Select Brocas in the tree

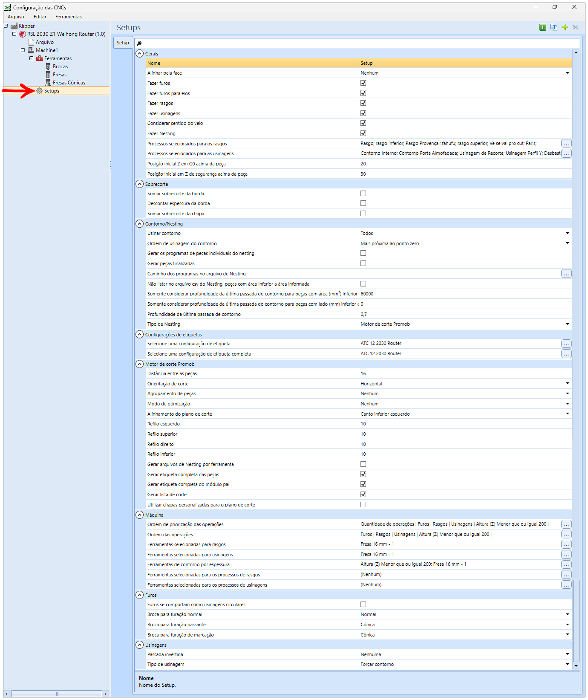[x=60, y=67]
